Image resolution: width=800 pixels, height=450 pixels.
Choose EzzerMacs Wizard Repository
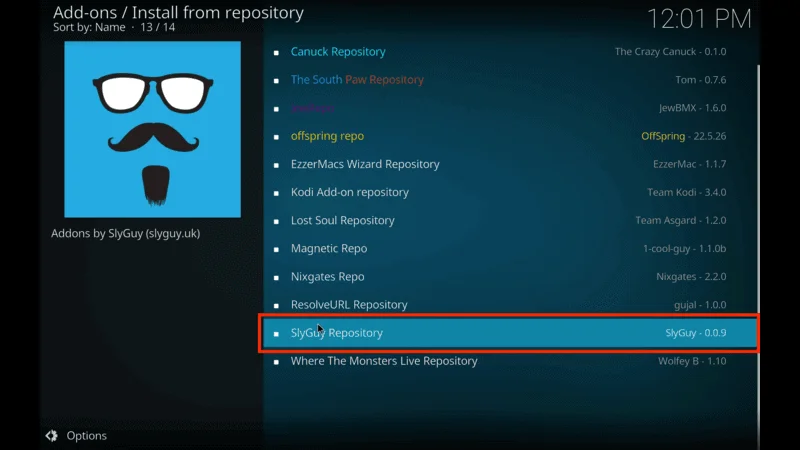(x=365, y=164)
